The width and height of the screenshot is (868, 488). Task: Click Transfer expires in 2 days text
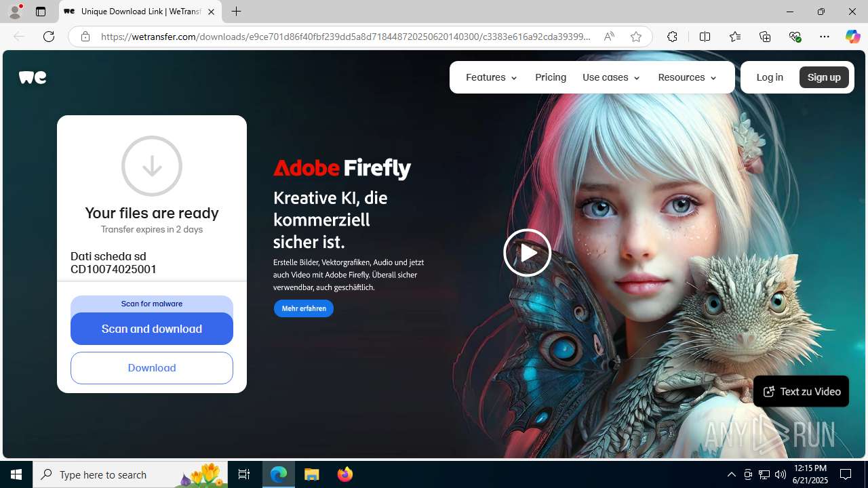pyautogui.click(x=152, y=229)
